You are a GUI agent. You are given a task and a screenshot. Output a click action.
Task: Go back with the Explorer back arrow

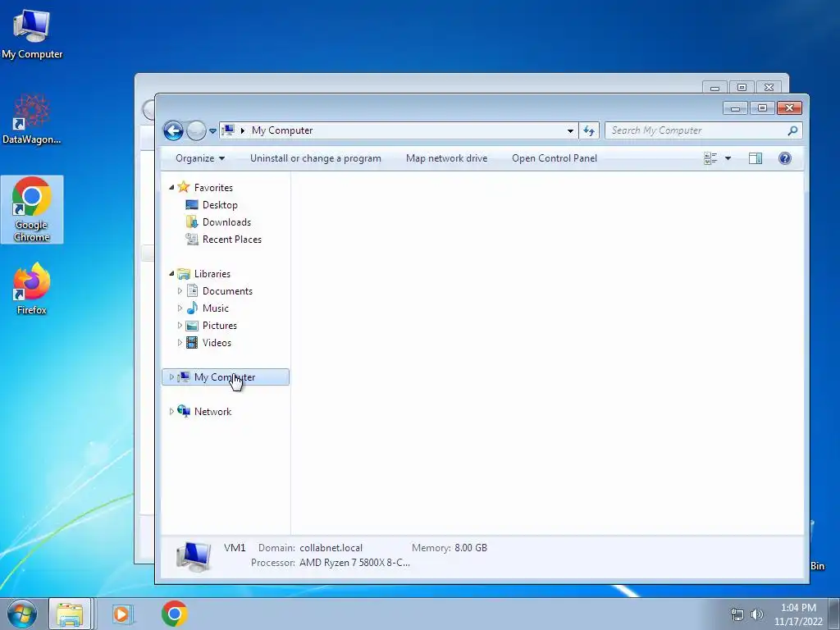(173, 130)
